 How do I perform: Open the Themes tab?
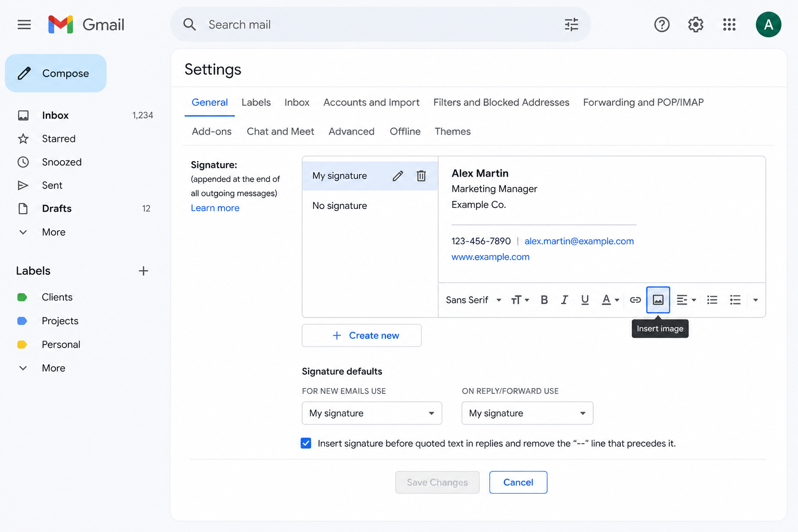click(453, 131)
